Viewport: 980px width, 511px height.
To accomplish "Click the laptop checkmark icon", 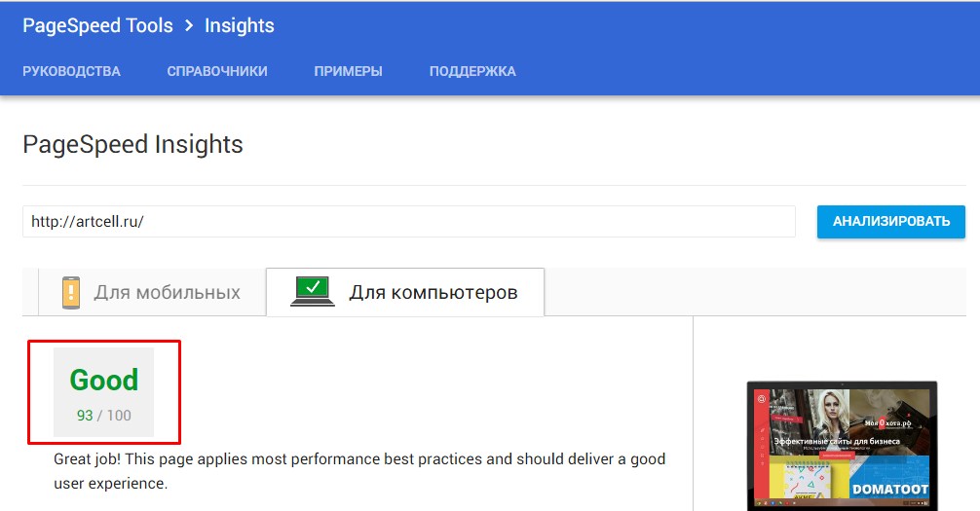I will (x=313, y=291).
